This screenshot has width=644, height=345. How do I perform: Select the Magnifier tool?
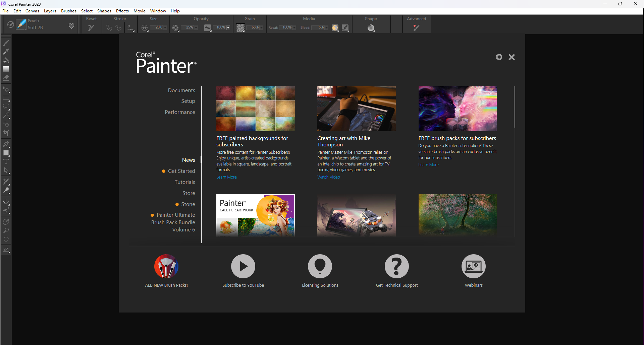click(6, 230)
